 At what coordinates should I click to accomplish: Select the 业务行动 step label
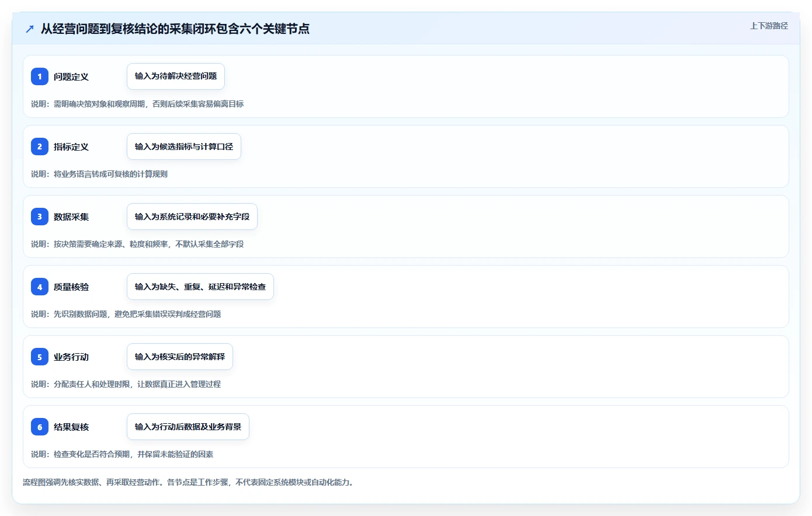click(x=71, y=357)
